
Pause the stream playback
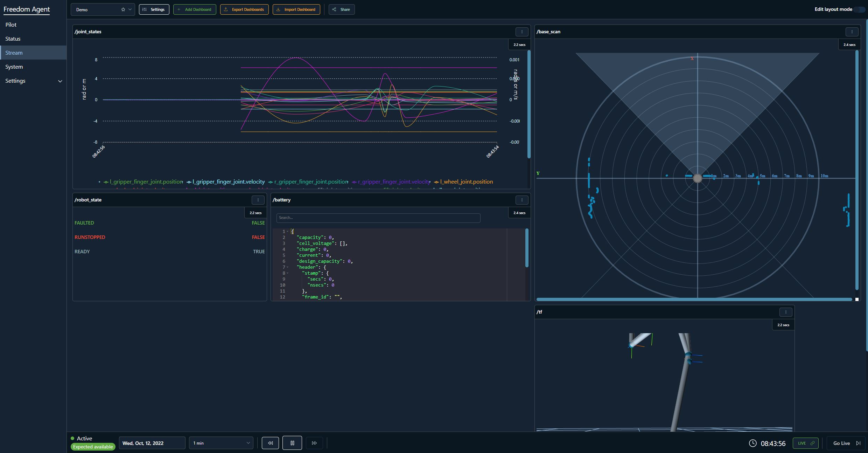pos(292,443)
